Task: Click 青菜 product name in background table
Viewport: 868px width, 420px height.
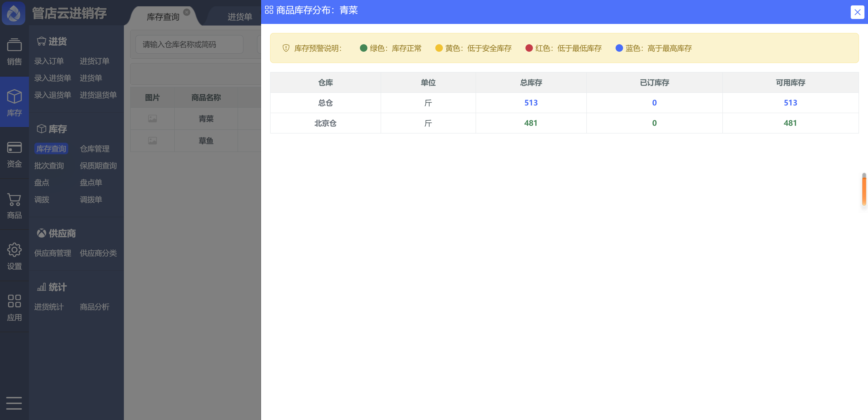Action: (x=206, y=119)
